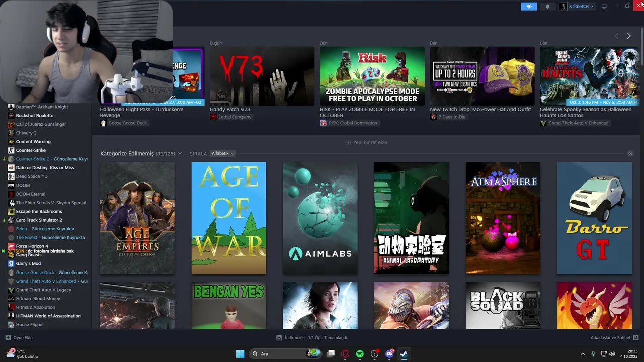The image size is (644, 362).
Task: Open the Animal Laboratory game cover
Action: [x=412, y=218]
